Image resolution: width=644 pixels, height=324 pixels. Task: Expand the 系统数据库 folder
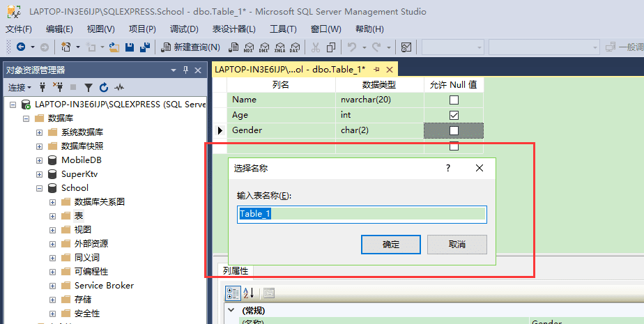[40, 132]
